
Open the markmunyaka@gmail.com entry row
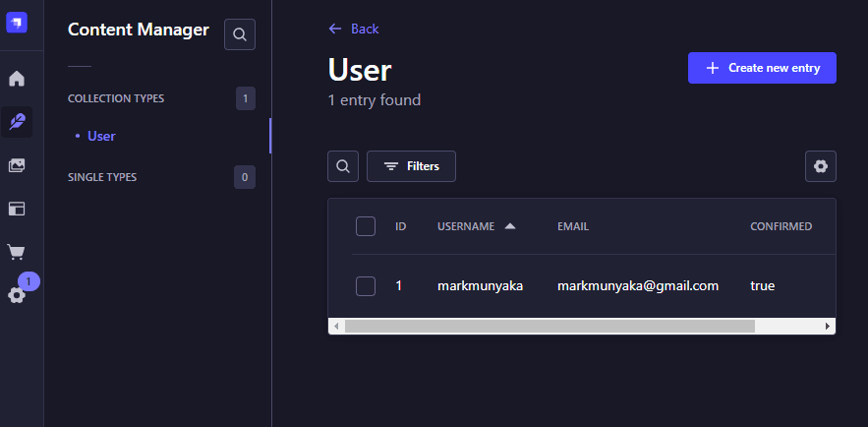638,286
